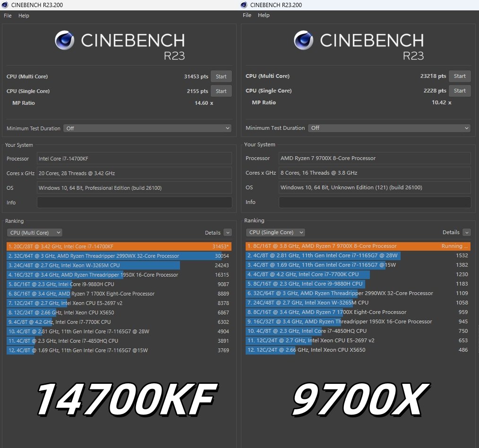Click Processor field showing Intel Core i7-14700KF
The height and width of the screenshot is (448, 479).
click(x=135, y=159)
